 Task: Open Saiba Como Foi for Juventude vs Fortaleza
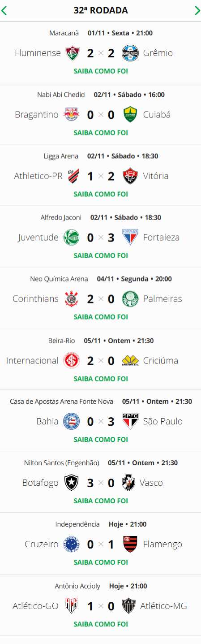point(101,255)
